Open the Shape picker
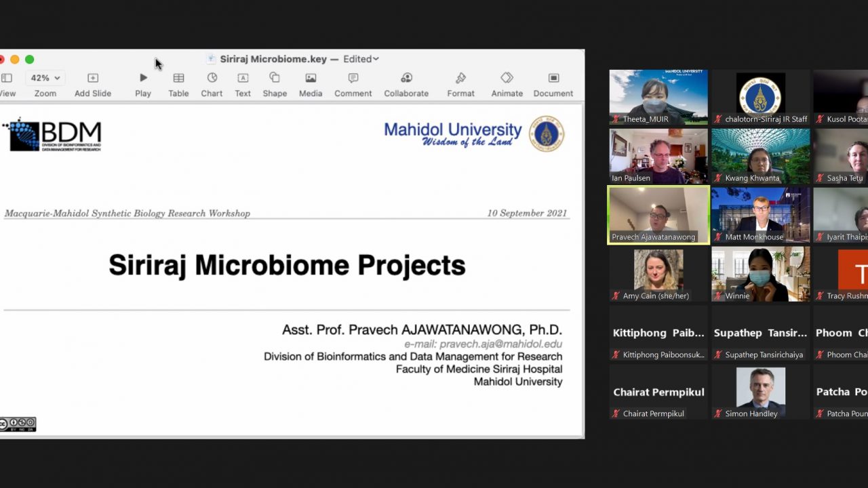 click(x=275, y=79)
